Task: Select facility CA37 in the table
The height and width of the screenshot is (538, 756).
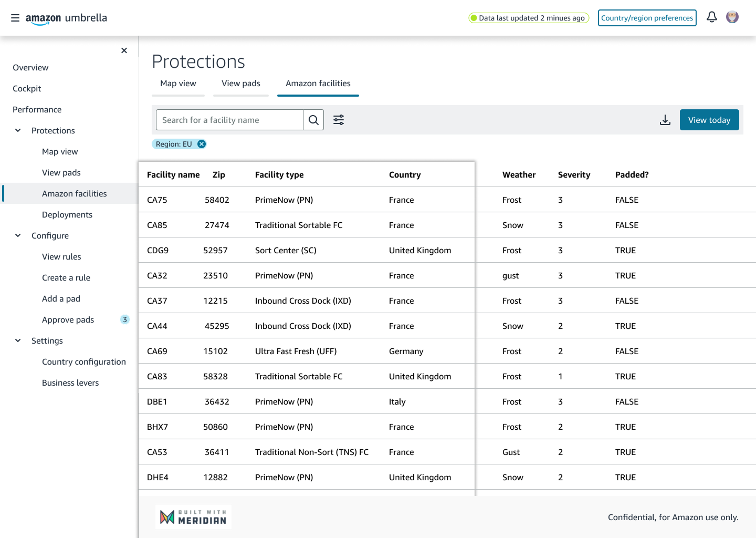Action: tap(157, 301)
